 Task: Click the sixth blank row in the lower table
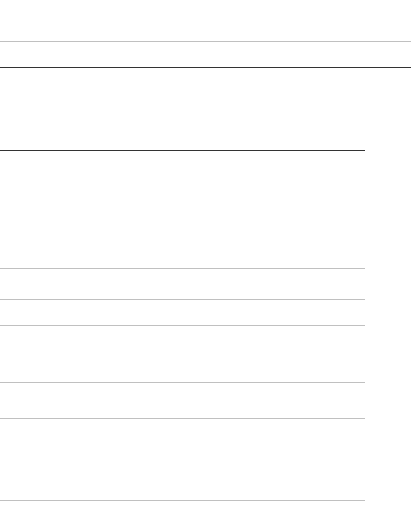[x=182, y=313]
